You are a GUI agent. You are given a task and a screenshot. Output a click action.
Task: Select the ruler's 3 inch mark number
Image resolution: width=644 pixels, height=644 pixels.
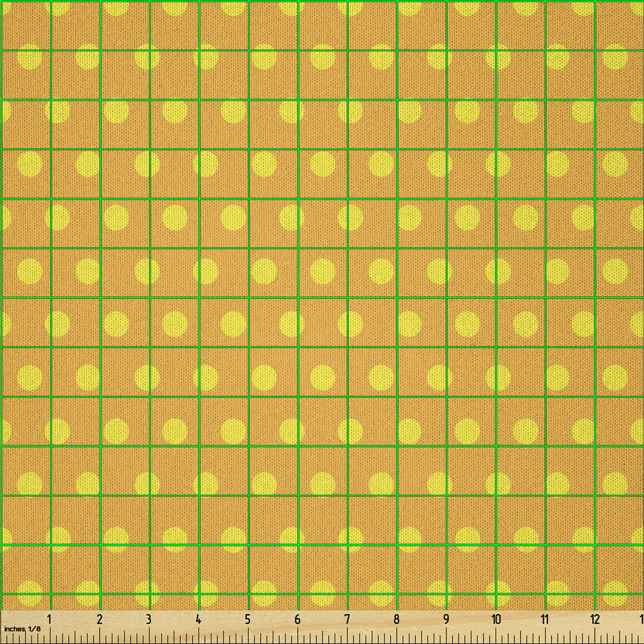pos(149,619)
